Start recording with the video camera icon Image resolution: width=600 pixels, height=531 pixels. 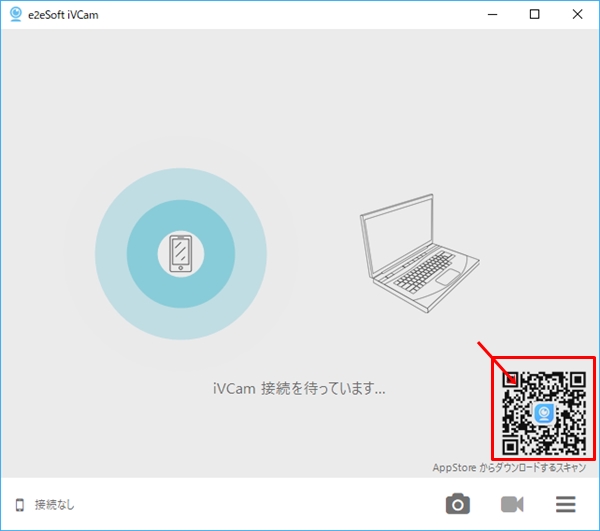tap(512, 504)
